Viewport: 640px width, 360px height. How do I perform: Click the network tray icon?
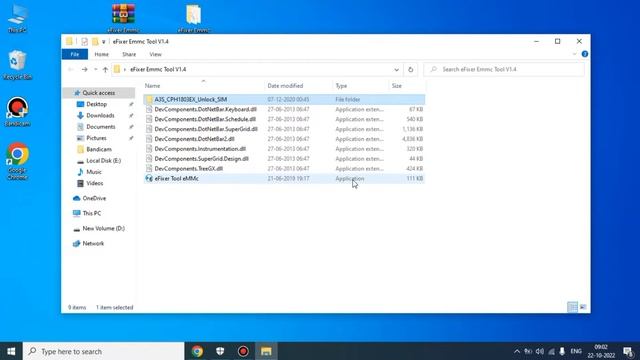pos(551,351)
